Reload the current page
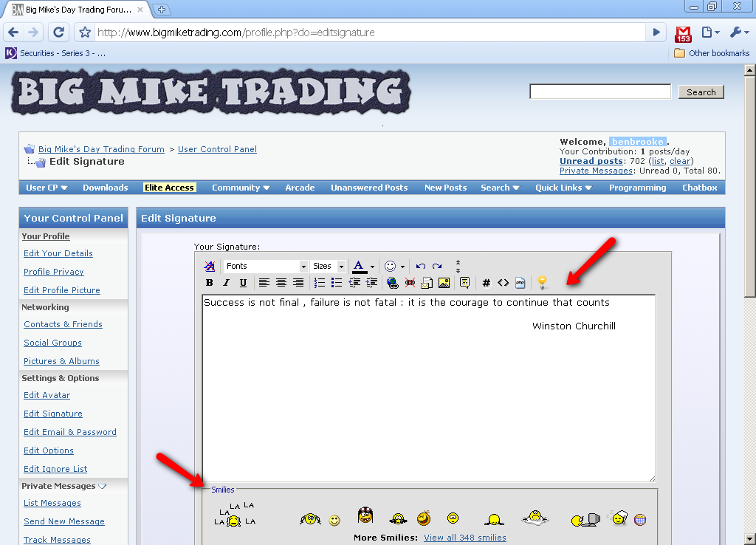This screenshot has height=545, width=756. [x=59, y=32]
